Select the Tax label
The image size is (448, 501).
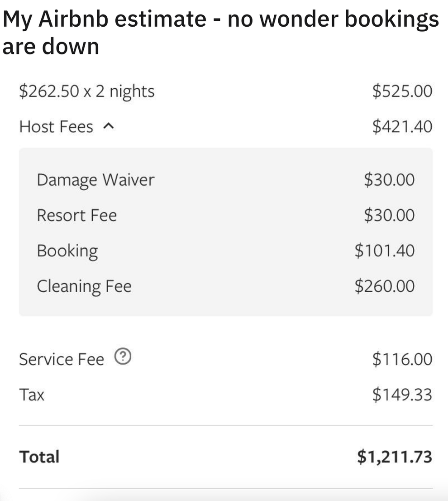(x=32, y=395)
